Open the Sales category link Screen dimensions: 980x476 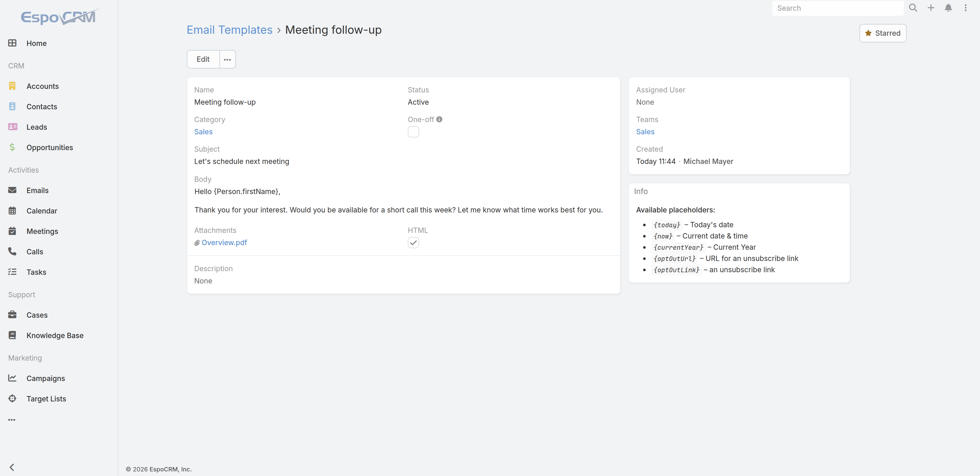click(x=203, y=132)
